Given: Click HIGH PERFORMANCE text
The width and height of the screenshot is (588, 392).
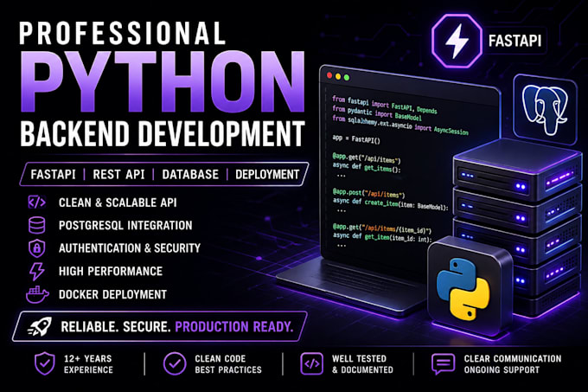Looking at the screenshot, I should 111,271.
